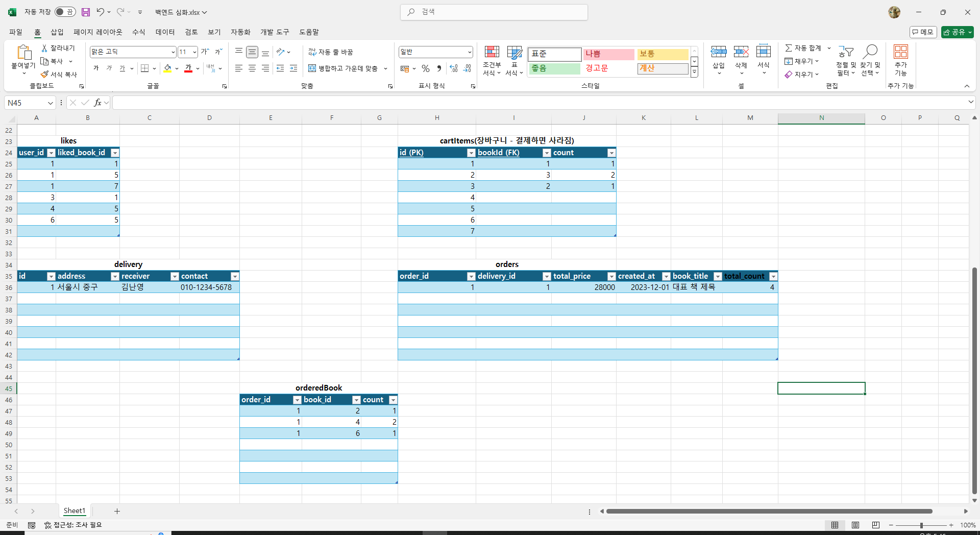Apply bold formatting with 가 icon
Viewport: 980px width, 535px height.
click(96, 68)
